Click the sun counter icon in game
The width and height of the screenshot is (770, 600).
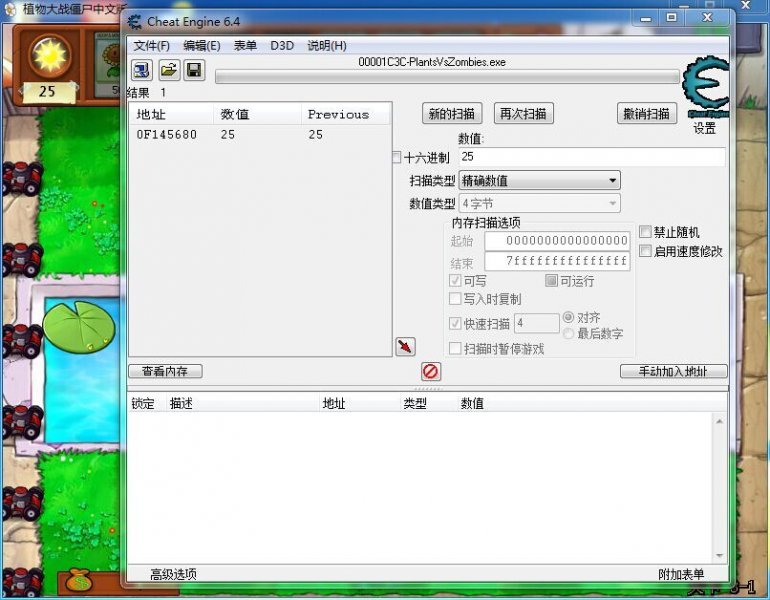pyautogui.click(x=49, y=55)
